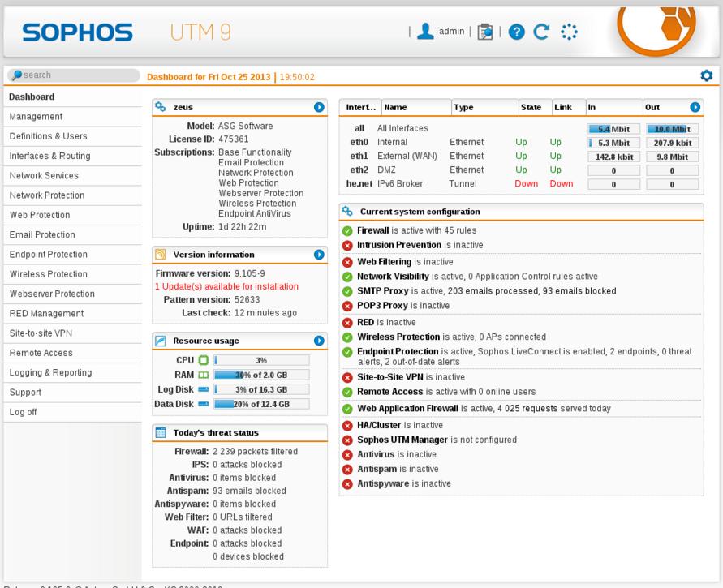
Task: Open Interfaces & Routing menu
Action: (49, 156)
